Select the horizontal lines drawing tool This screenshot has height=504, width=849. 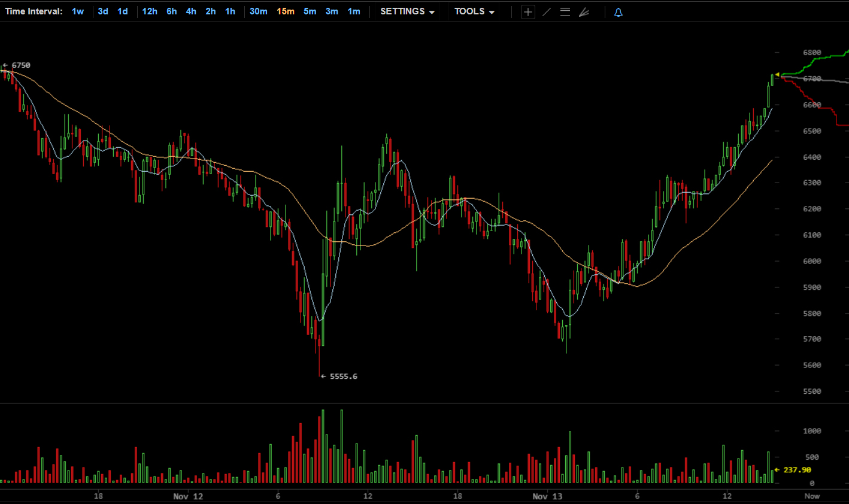click(565, 12)
